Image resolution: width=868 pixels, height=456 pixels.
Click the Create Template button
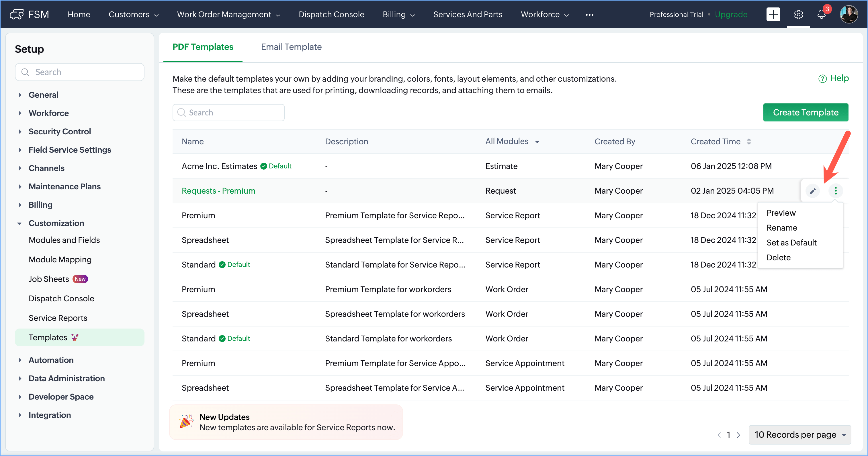[805, 113]
